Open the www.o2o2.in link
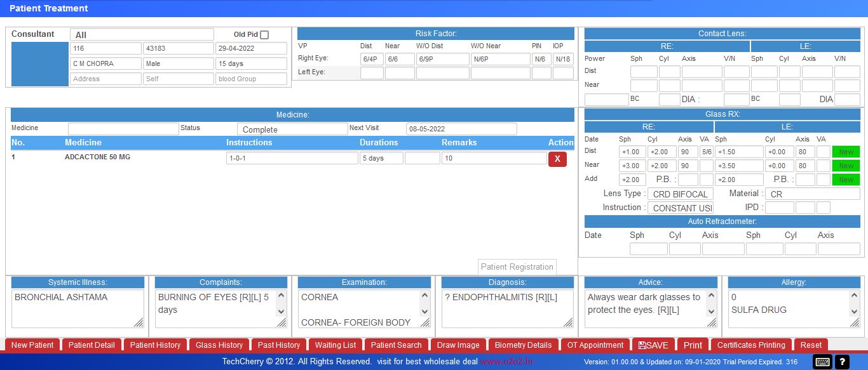Viewport: 868px width, 370px height. pyautogui.click(x=507, y=361)
